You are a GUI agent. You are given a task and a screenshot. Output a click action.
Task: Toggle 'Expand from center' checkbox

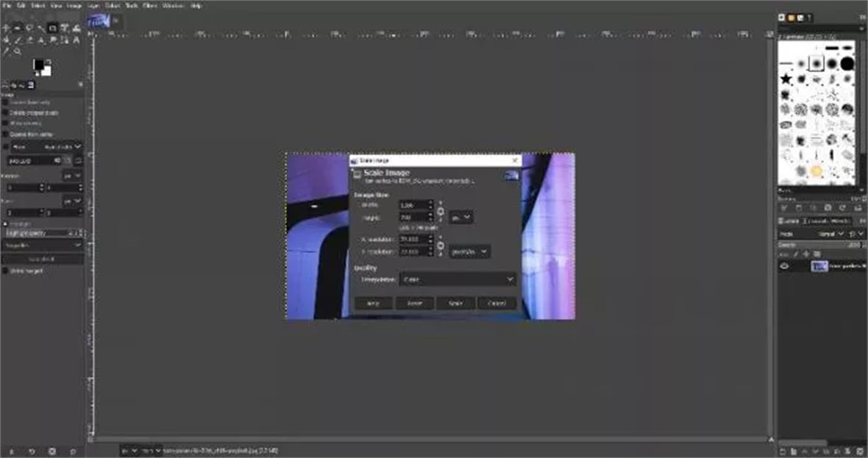click(x=5, y=134)
